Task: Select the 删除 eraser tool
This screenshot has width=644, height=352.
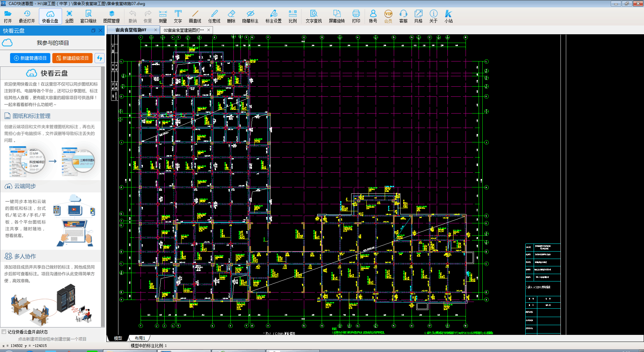Action: point(231,16)
